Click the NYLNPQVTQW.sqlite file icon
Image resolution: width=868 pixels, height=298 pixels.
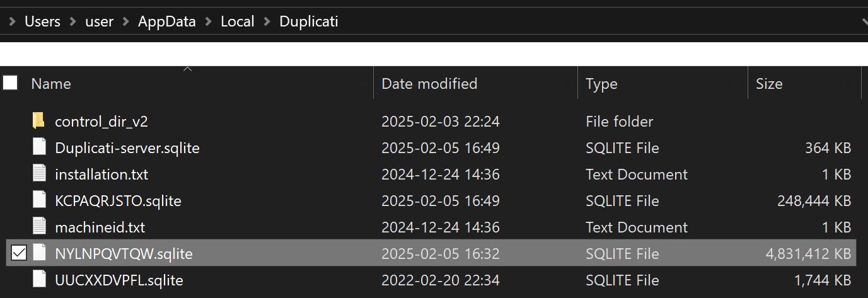click(x=39, y=253)
